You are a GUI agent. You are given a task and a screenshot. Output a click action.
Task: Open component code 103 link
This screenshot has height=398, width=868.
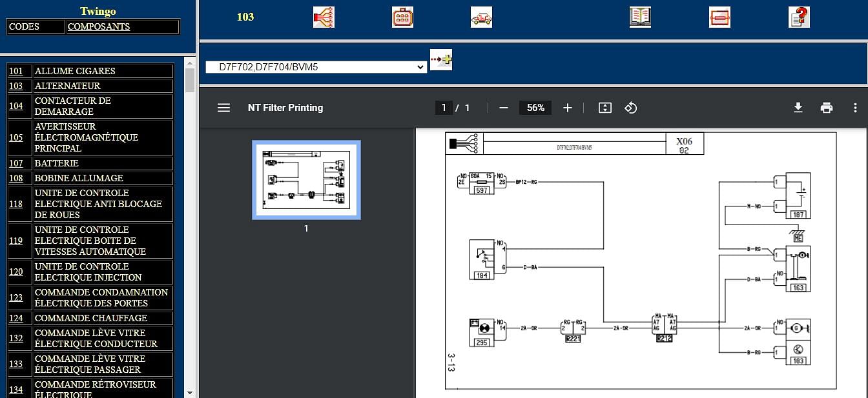[x=15, y=86]
